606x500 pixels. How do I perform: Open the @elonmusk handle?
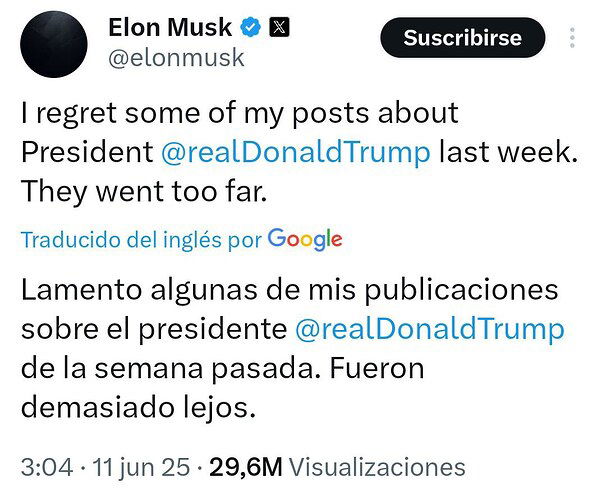[176, 58]
